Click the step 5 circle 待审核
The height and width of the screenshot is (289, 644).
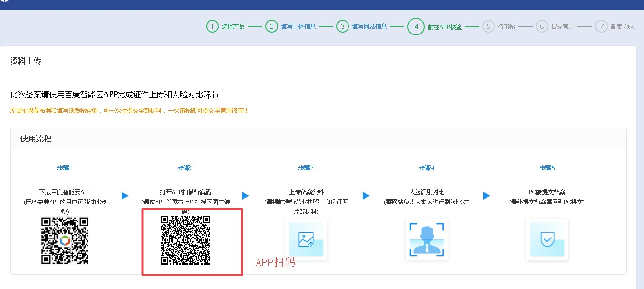pos(488,26)
